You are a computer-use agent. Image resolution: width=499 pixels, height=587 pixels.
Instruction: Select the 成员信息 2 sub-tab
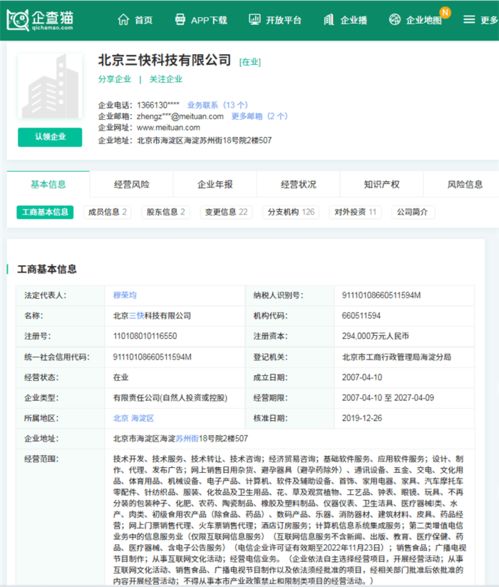click(x=107, y=212)
